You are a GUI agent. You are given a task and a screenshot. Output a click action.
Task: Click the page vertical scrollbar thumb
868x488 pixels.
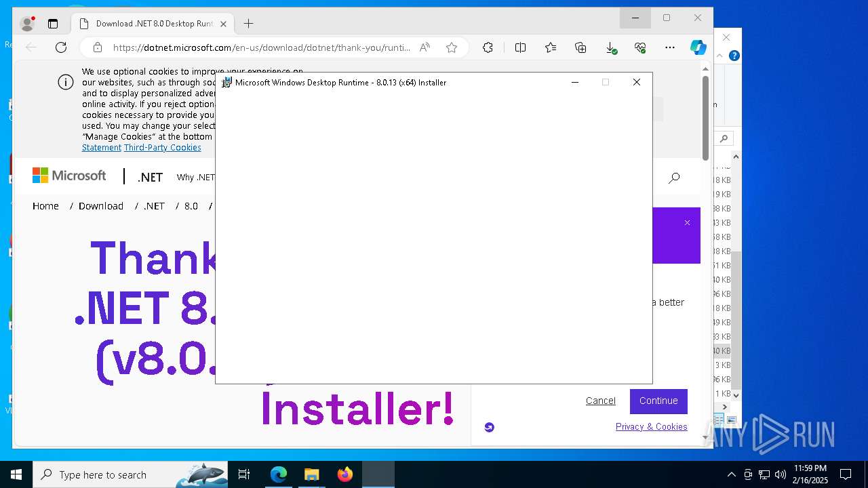pos(705,118)
